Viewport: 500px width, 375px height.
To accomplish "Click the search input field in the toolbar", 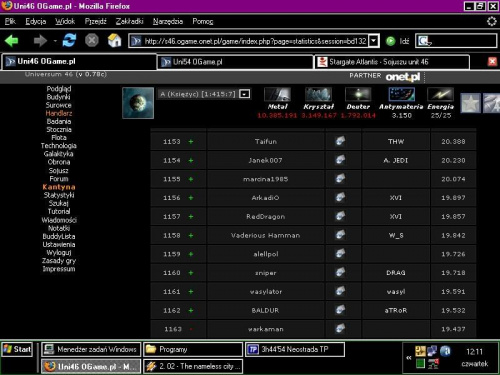I will (x=456, y=41).
